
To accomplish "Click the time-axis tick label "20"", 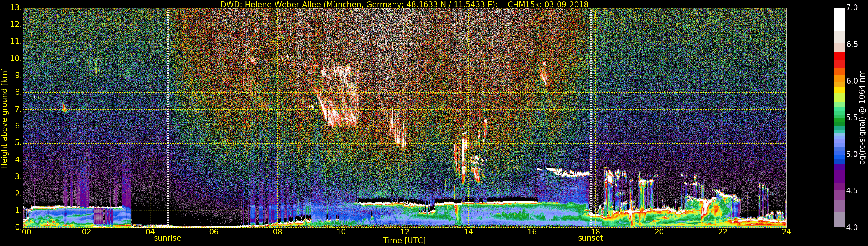I will click(x=659, y=232).
